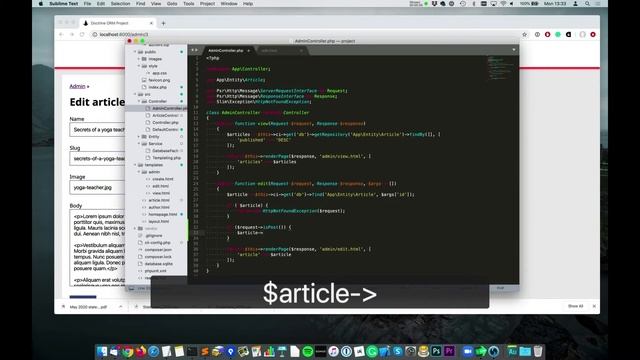640x360 pixels.
Task: Open Photoshop from the Dock
Action: click(x=436, y=351)
